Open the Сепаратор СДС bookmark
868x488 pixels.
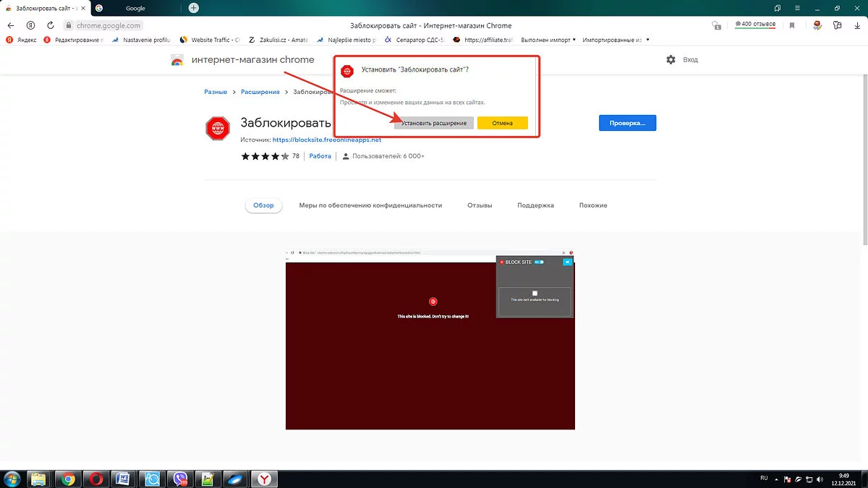coord(414,40)
